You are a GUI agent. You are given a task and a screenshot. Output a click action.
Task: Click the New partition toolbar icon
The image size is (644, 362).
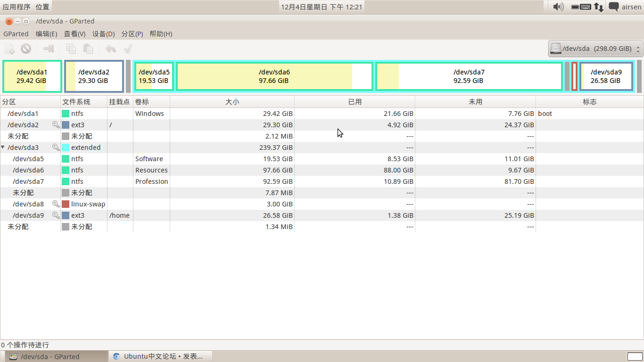click(9, 49)
